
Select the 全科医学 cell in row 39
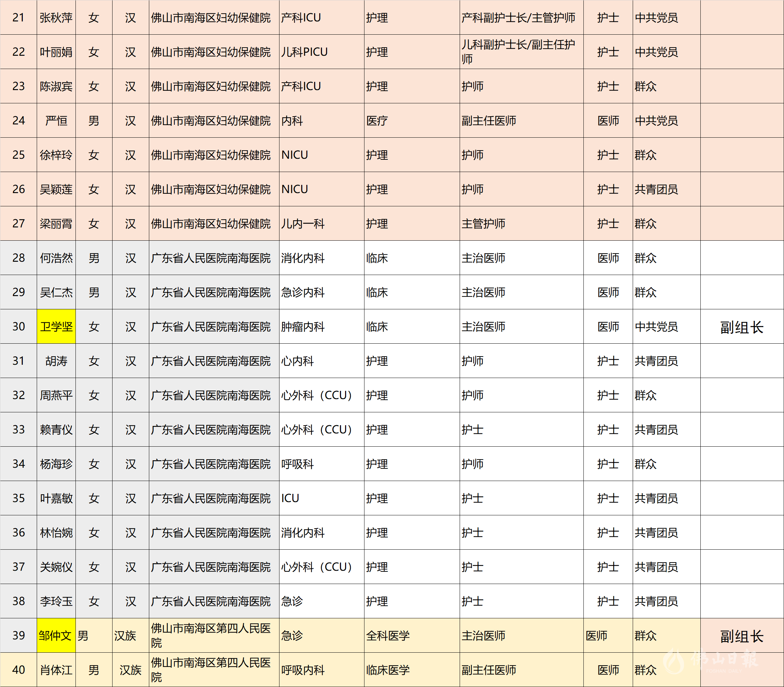(412, 635)
